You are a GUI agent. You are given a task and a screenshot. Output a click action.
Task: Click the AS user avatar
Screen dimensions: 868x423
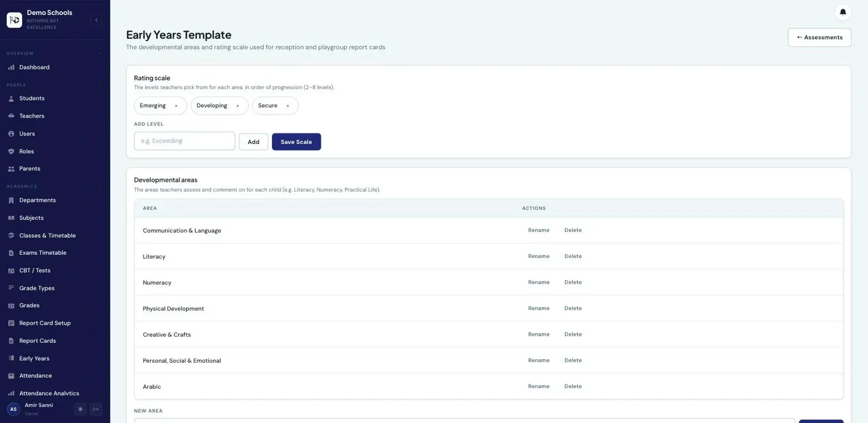pos(13,409)
